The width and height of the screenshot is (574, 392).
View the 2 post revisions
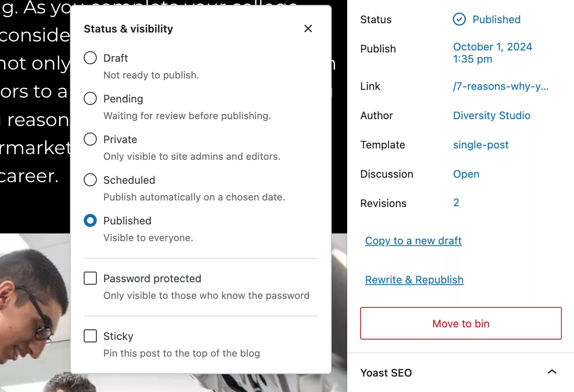click(456, 203)
